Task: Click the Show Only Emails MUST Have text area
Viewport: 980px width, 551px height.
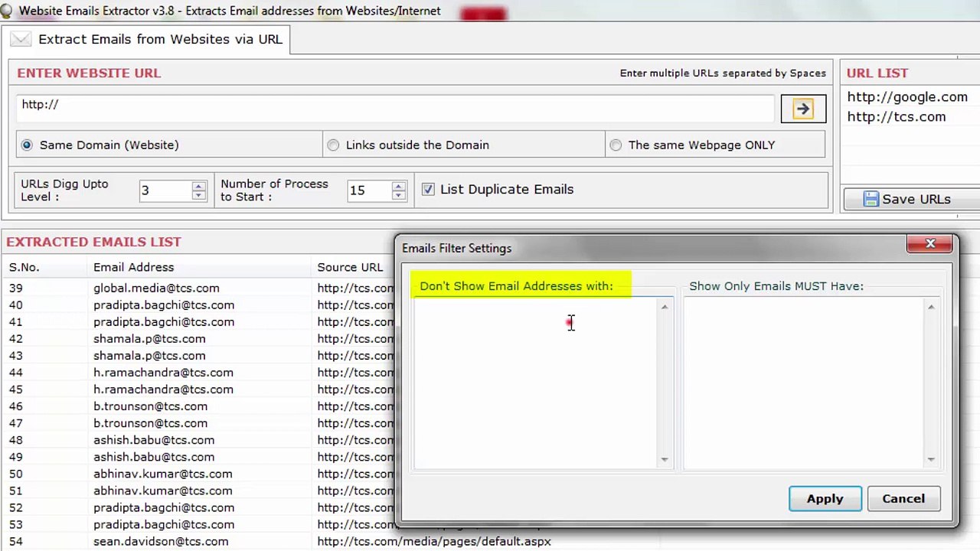Action: click(x=804, y=383)
